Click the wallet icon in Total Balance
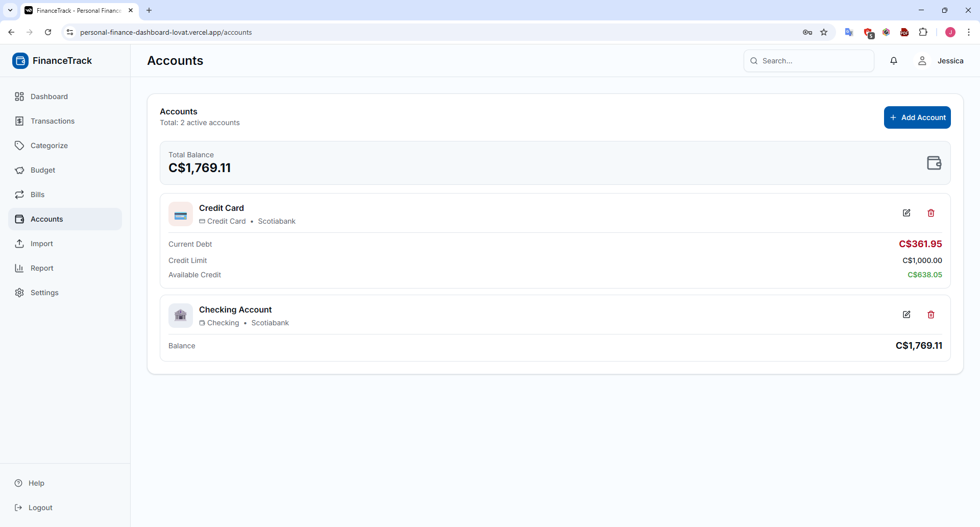 click(x=934, y=163)
